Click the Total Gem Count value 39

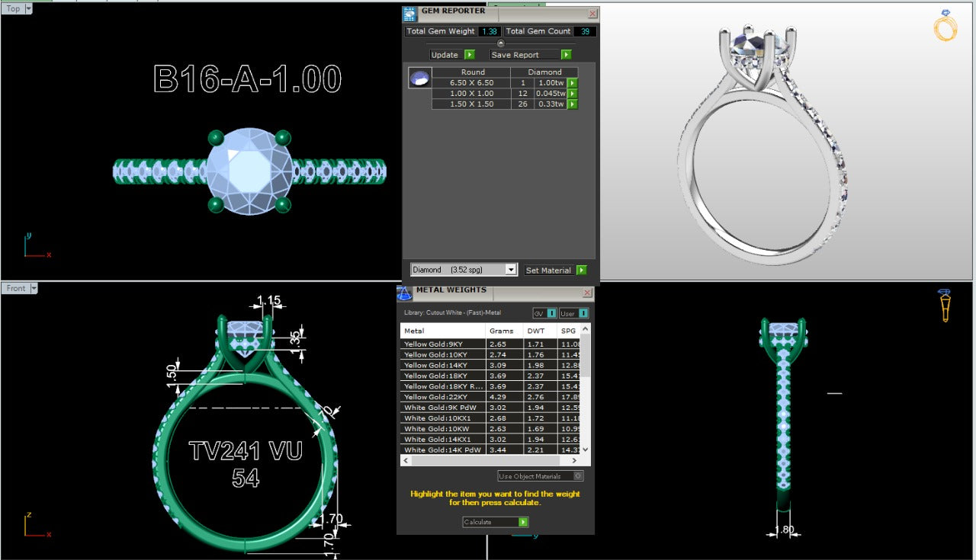point(586,31)
